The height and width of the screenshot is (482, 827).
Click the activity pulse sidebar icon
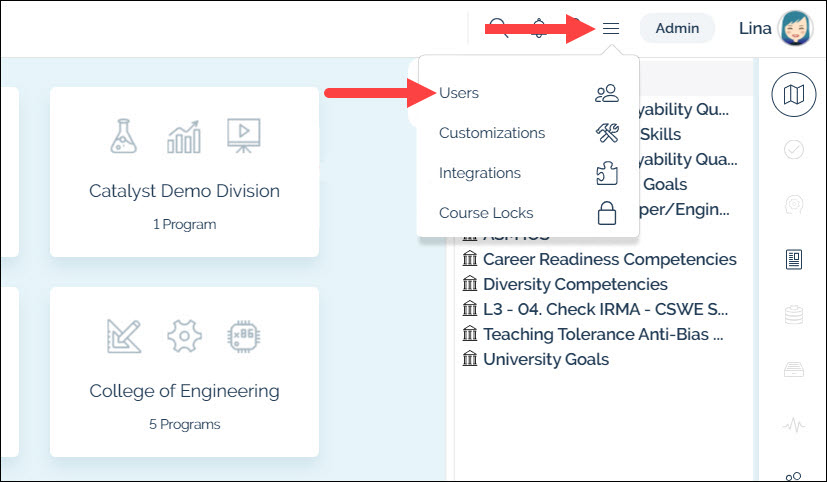pos(794,425)
